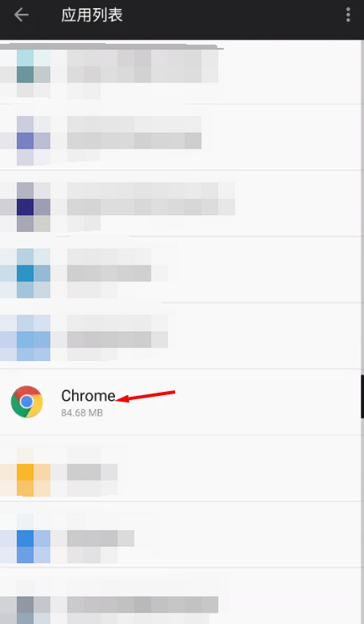Select the blurred purple app icon
The height and width of the screenshot is (624, 364).
tap(33, 140)
